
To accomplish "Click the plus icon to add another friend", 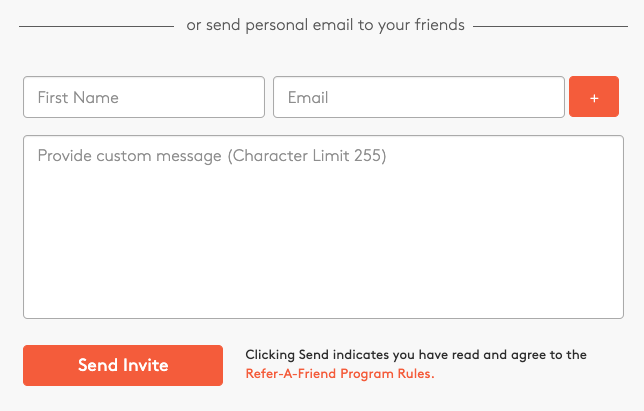I will [x=594, y=97].
